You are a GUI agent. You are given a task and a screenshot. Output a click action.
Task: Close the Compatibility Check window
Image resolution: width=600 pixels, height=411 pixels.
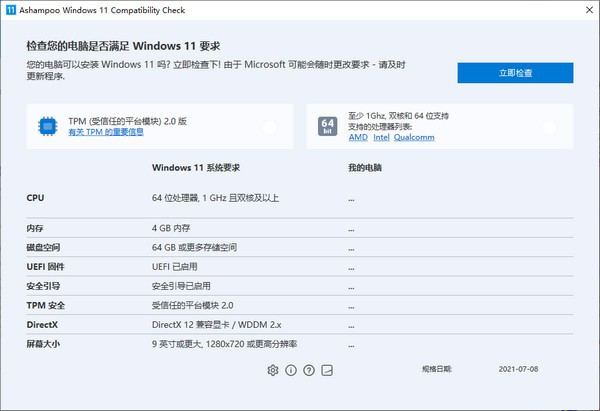589,10
